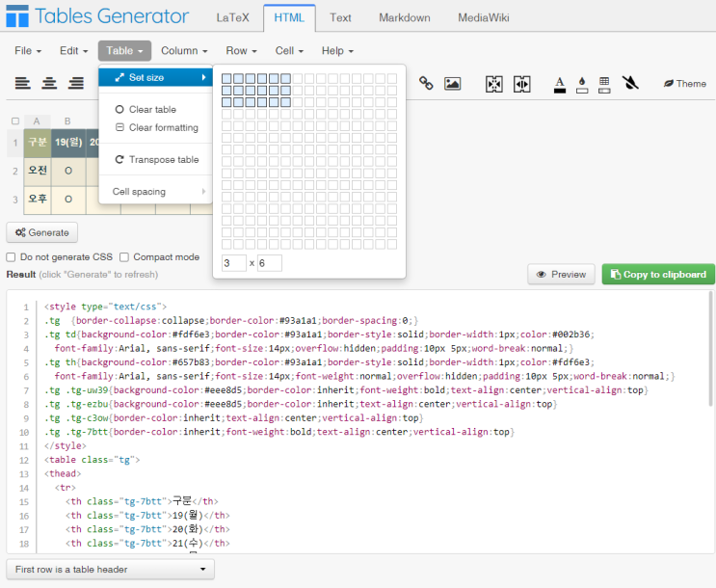Toggle Do not generate CSS checkbox
This screenshot has width=716, height=588.
[x=11, y=257]
